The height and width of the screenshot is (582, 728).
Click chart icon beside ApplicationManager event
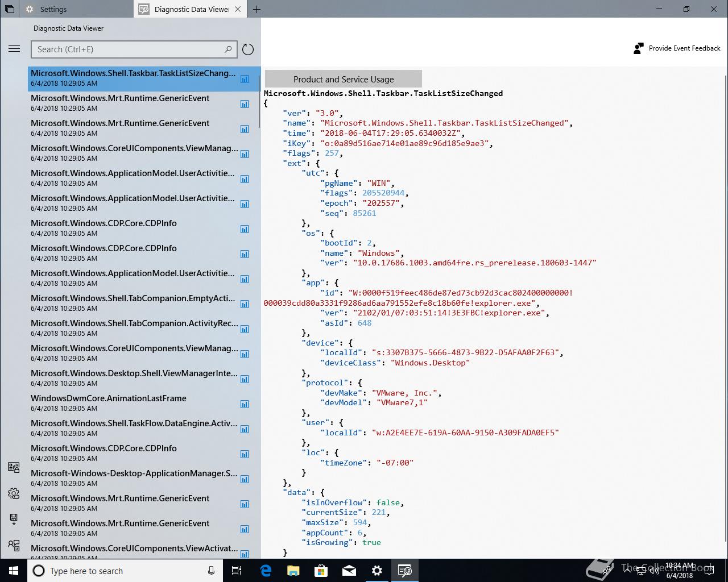[x=245, y=479]
